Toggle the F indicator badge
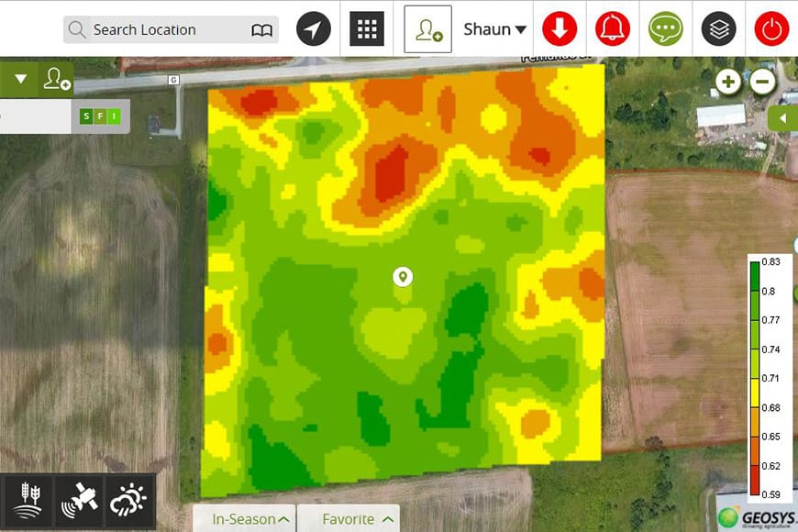The width and height of the screenshot is (798, 532). click(x=100, y=116)
